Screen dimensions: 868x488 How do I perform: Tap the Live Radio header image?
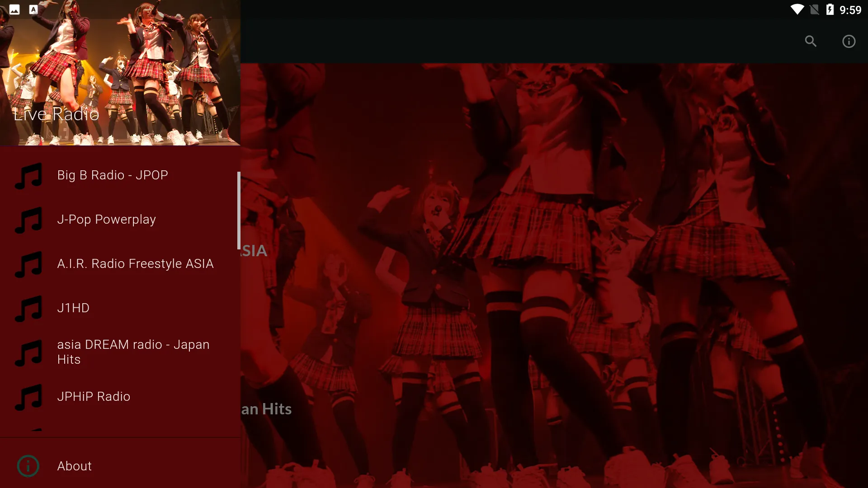click(120, 73)
